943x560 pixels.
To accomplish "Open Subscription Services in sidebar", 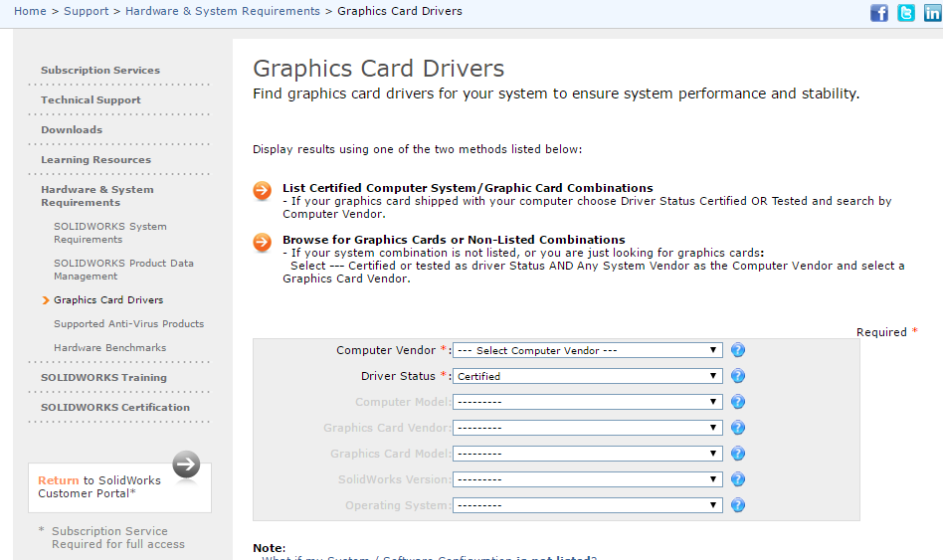I will (99, 71).
